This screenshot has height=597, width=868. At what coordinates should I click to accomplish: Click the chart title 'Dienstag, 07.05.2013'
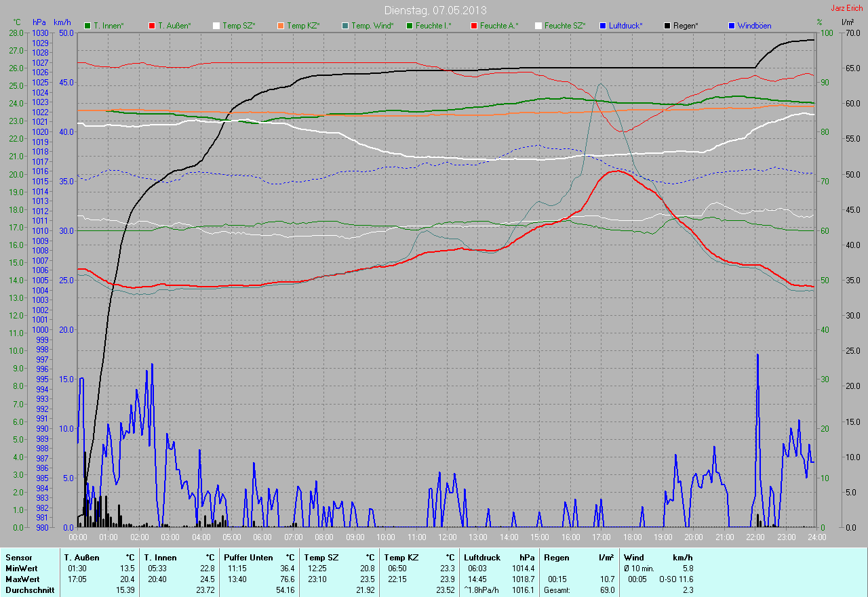(435, 10)
